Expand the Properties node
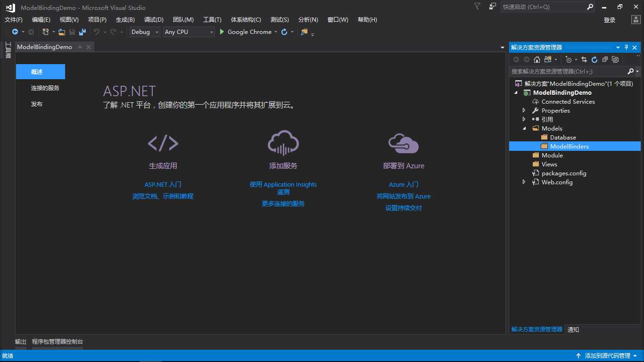This screenshot has width=644, height=362. (x=524, y=110)
